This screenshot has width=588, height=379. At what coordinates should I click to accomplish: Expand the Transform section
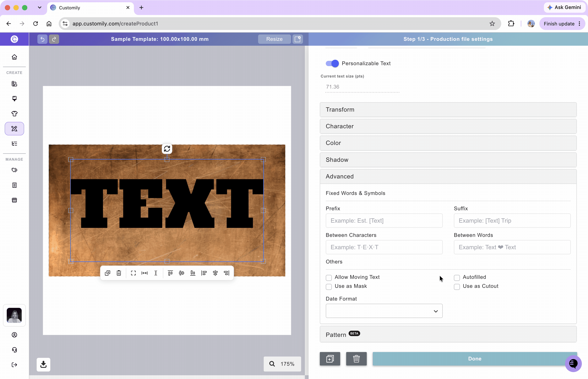[448, 110]
